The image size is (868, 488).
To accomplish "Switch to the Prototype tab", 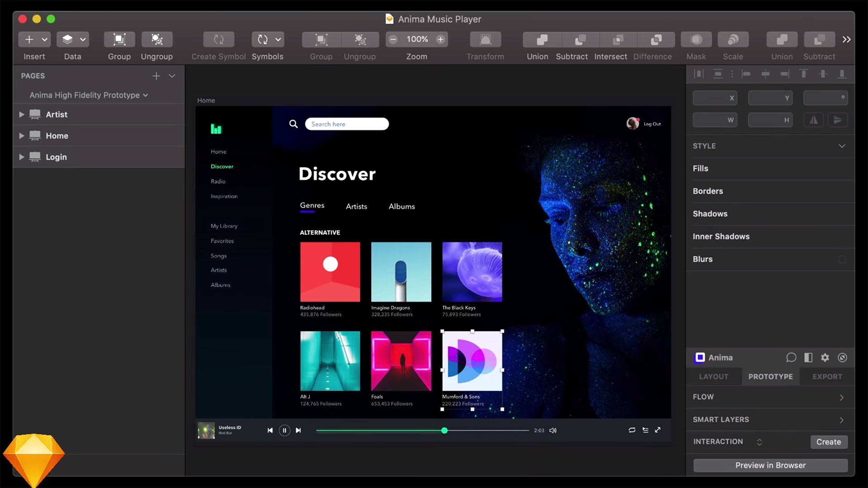I will 770,376.
